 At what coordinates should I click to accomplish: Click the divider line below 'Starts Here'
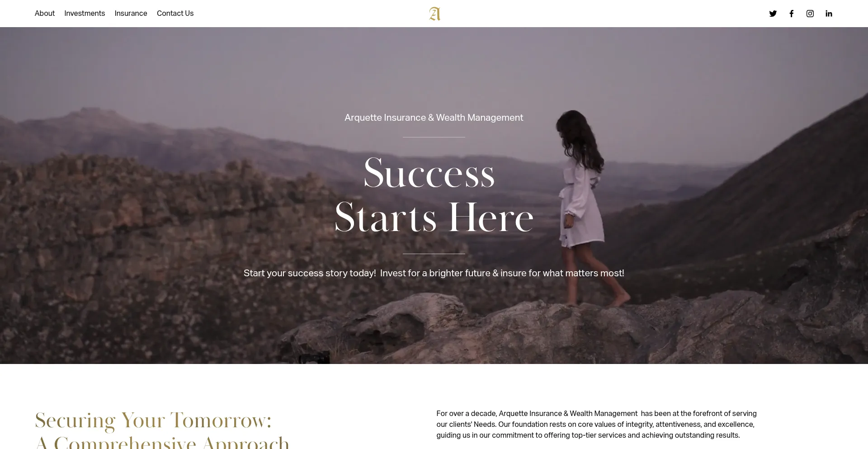click(434, 254)
